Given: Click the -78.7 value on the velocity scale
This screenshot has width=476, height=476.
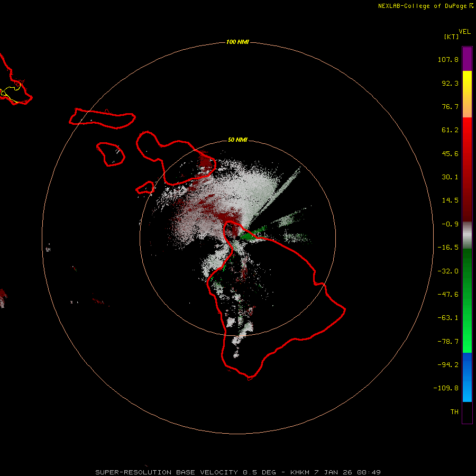Looking at the screenshot, I should [448, 342].
